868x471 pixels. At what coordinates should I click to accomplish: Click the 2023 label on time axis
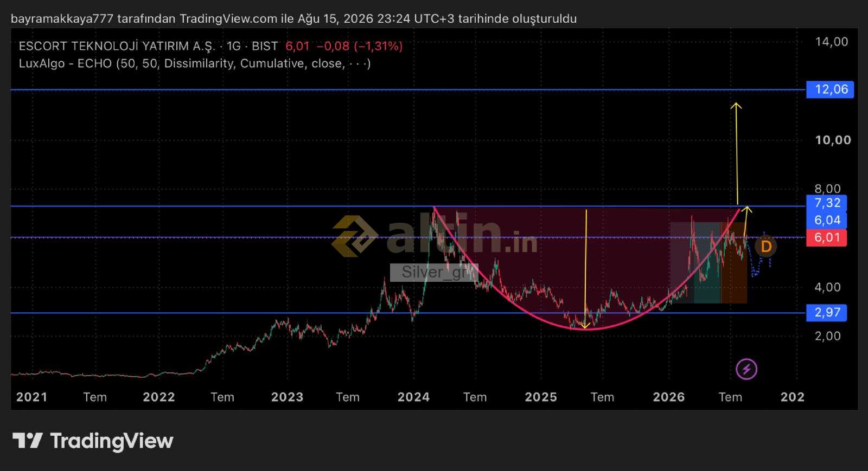[x=287, y=397]
